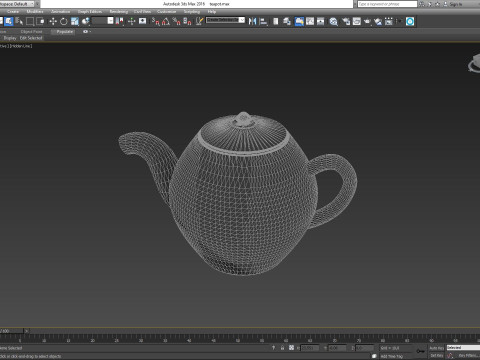Viewport: 480px width, 360px height.
Task: Open the Material Editor icon
Action: click(x=333, y=21)
